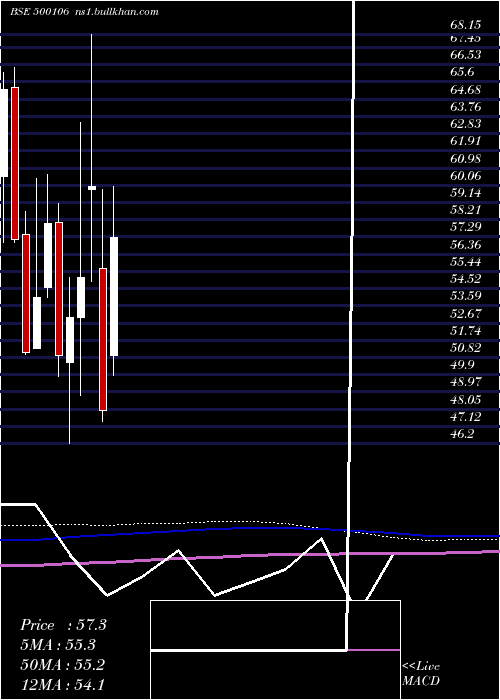This screenshot has width=500, height=700.
Task: Click the 48.05 price level label
Action: point(466,400)
